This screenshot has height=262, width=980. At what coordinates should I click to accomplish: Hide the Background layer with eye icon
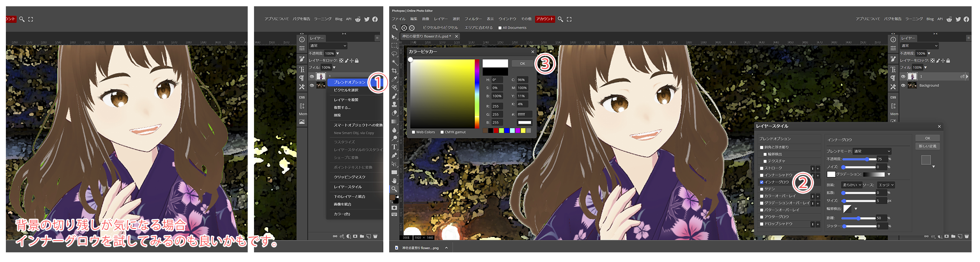(x=903, y=86)
